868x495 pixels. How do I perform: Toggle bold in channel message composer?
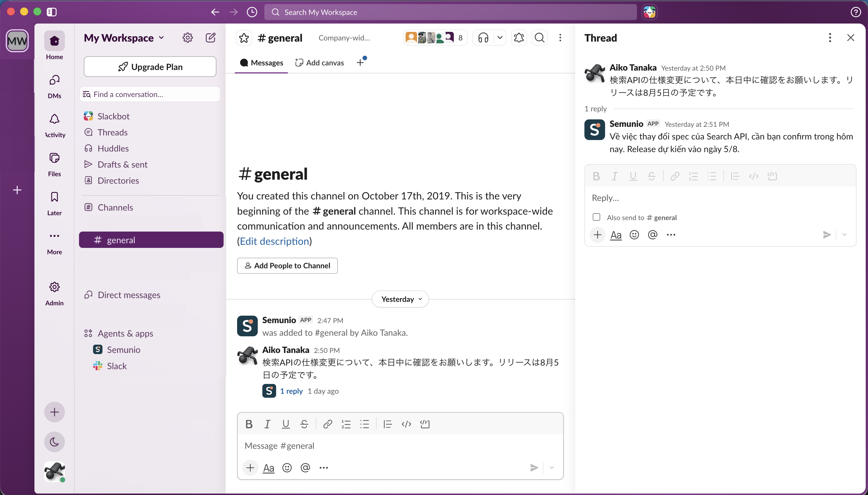(249, 424)
